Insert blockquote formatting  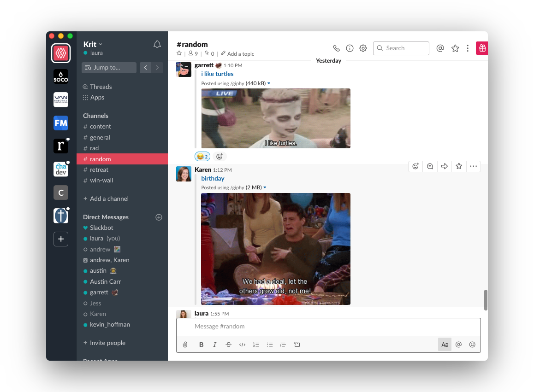[283, 345]
